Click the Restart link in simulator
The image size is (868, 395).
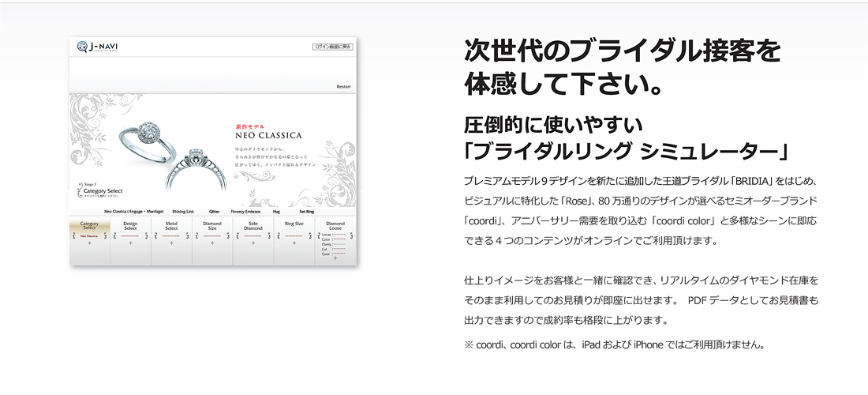tap(343, 86)
